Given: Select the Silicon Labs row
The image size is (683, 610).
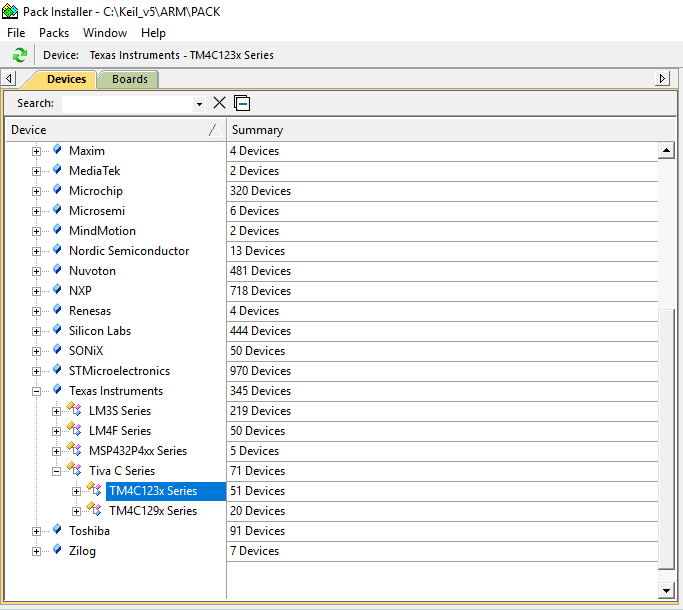Looking at the screenshot, I should (x=100, y=331).
